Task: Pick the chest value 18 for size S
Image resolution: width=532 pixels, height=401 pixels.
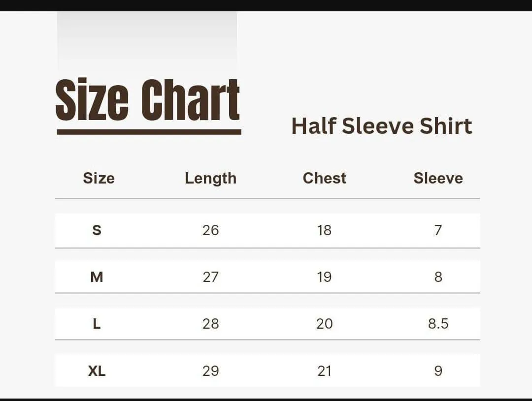Action: [324, 230]
